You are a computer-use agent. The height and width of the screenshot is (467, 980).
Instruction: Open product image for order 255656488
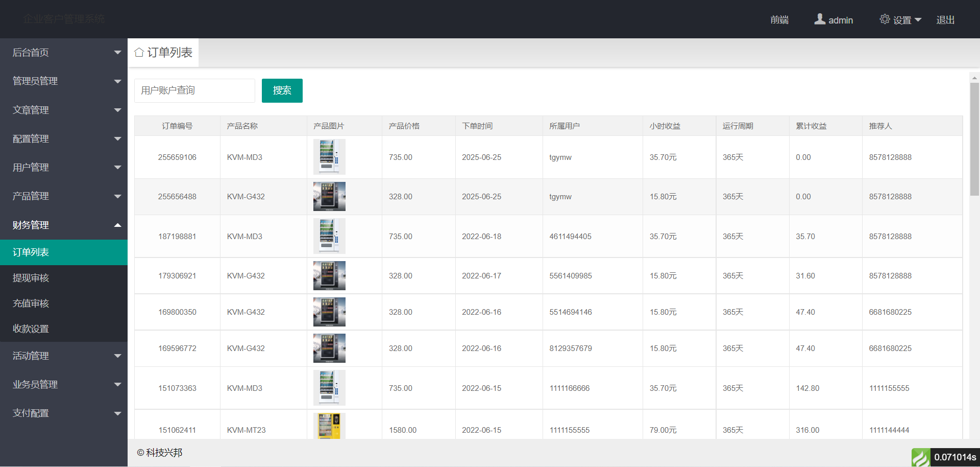[x=329, y=197]
